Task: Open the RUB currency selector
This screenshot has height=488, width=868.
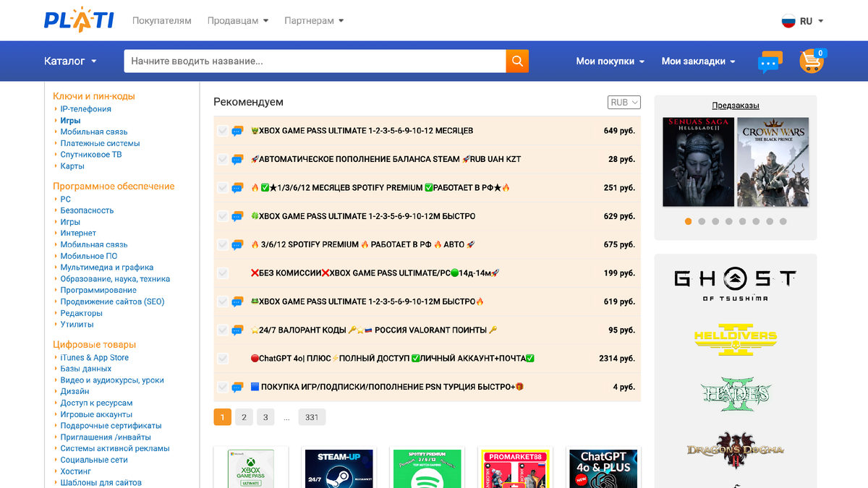Action: click(624, 103)
